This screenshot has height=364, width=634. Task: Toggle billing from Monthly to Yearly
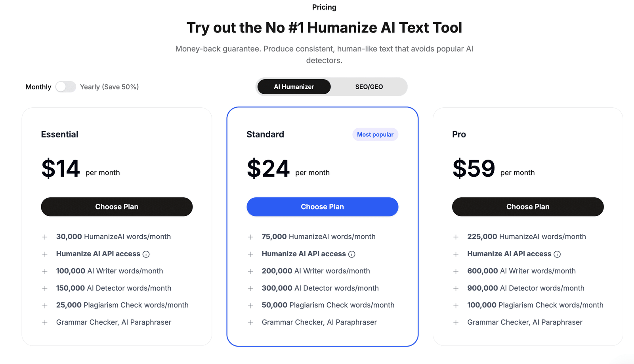pos(66,87)
